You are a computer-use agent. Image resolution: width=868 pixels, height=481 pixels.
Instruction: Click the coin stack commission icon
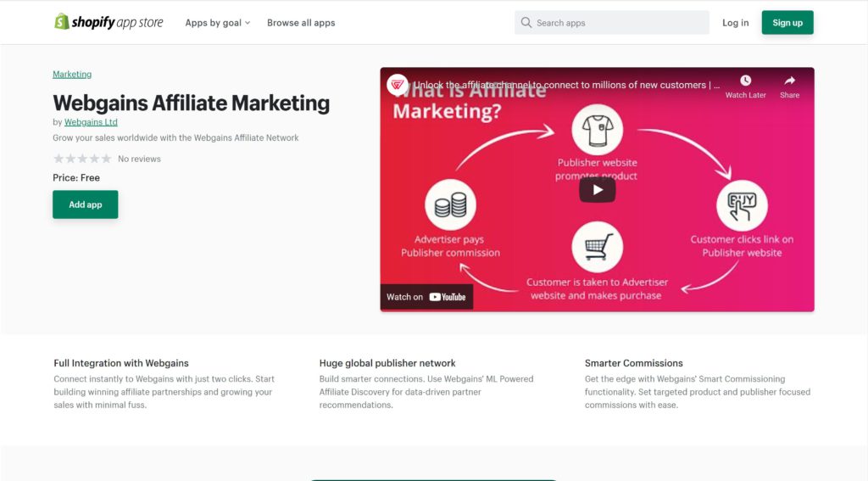point(450,205)
